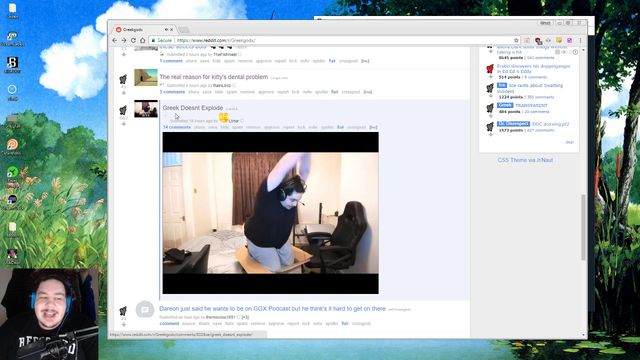Click 'remove' under Greek Doesnt Explode
The image size is (640, 360).
tap(253, 127)
